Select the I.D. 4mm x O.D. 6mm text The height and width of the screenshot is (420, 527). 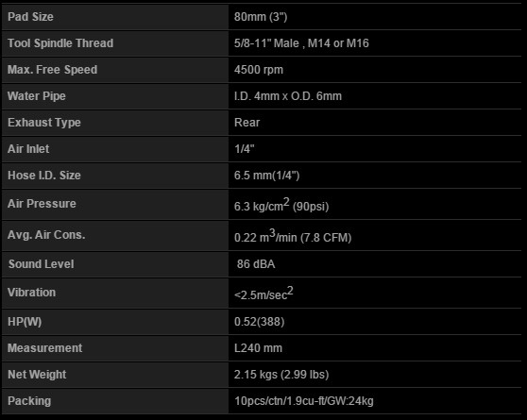coord(288,96)
